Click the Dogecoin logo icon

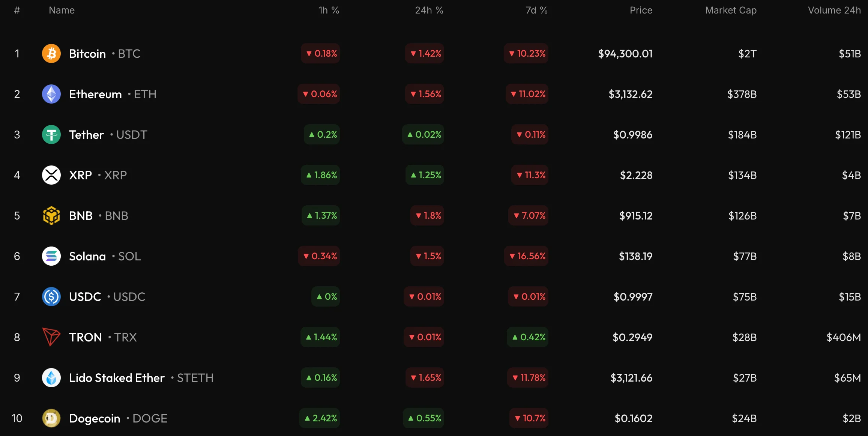(x=51, y=418)
